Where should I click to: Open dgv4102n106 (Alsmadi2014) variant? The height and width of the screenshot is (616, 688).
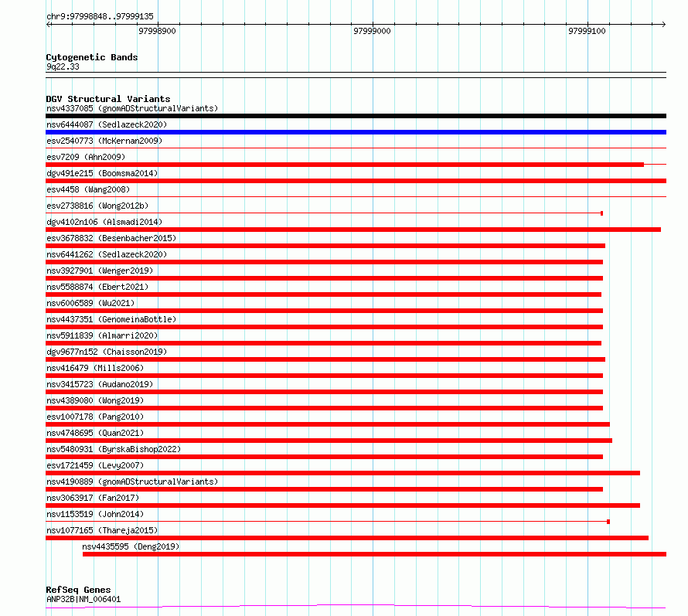coord(104,222)
